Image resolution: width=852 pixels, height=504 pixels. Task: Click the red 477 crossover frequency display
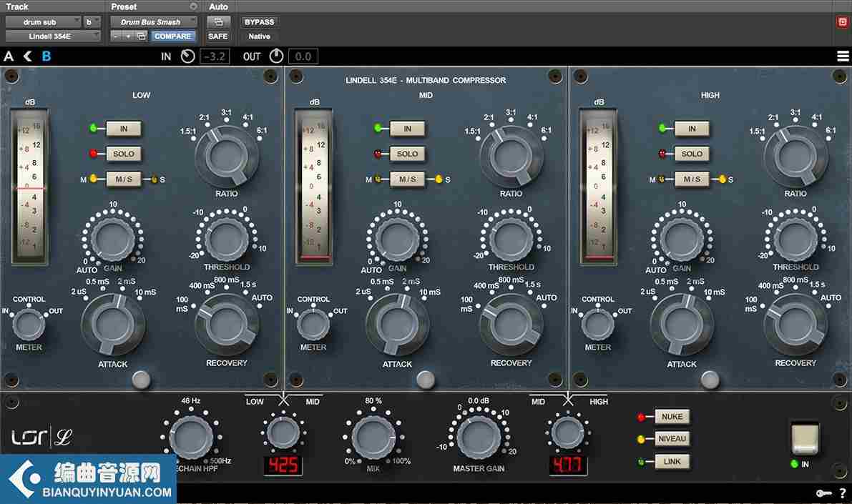pos(568,465)
